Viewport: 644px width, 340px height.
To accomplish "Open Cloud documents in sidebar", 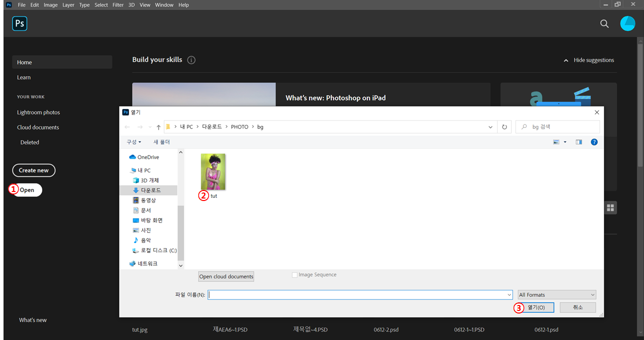I will 38,127.
